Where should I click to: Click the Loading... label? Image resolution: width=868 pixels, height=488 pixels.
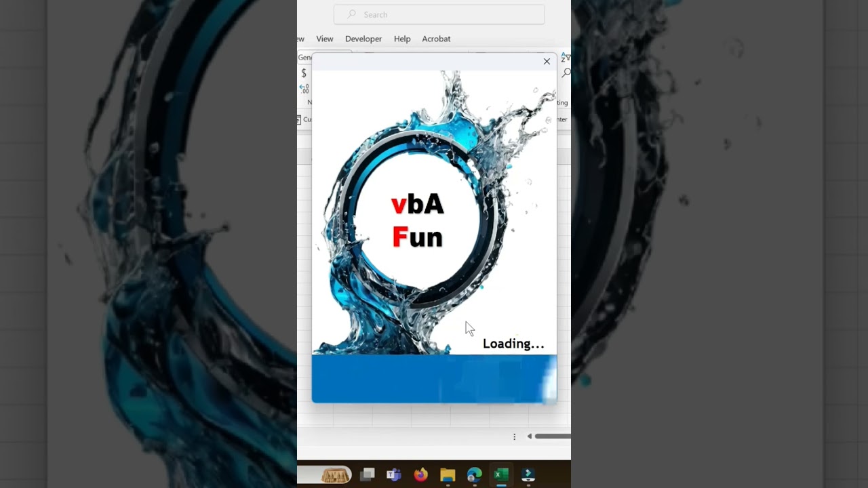click(513, 344)
